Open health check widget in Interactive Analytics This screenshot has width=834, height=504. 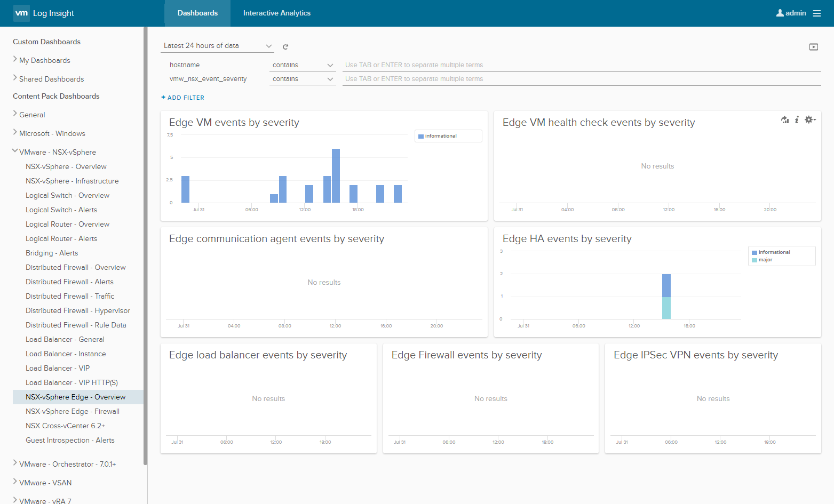784,120
